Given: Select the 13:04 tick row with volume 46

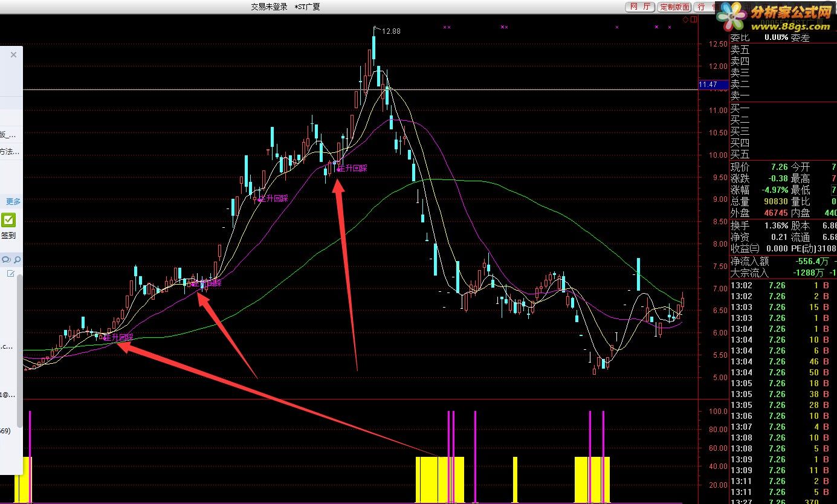Looking at the screenshot, I should click(x=783, y=361).
